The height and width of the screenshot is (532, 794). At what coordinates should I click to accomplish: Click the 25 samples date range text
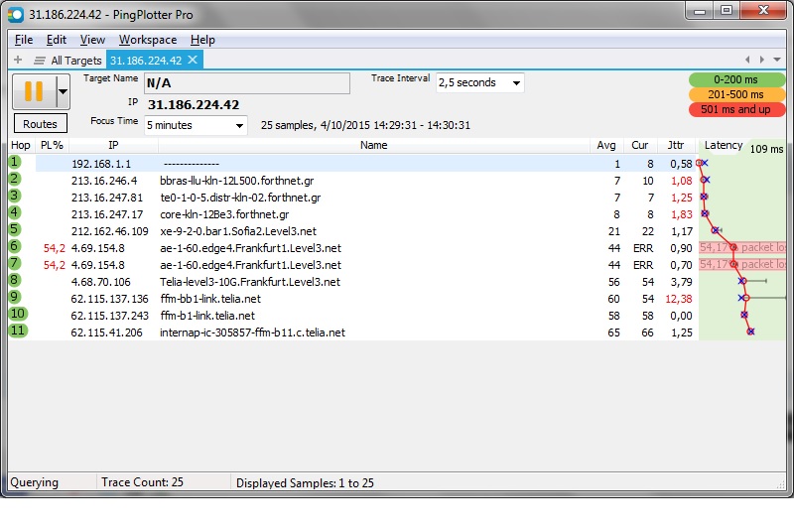point(365,125)
